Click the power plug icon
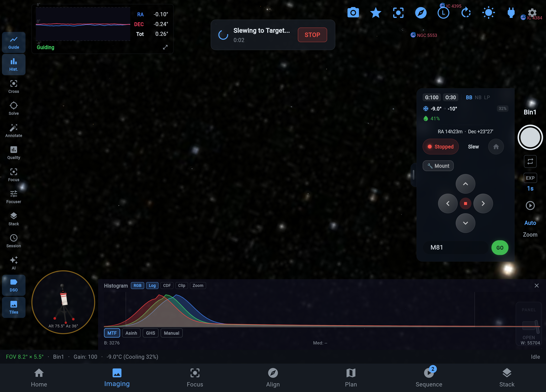The width and height of the screenshot is (546, 392). coord(511,13)
